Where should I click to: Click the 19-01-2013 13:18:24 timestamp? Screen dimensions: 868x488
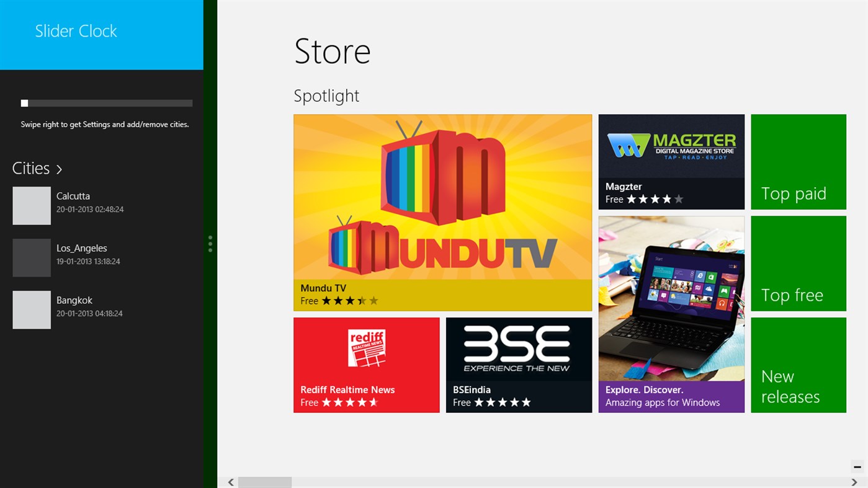(88, 262)
